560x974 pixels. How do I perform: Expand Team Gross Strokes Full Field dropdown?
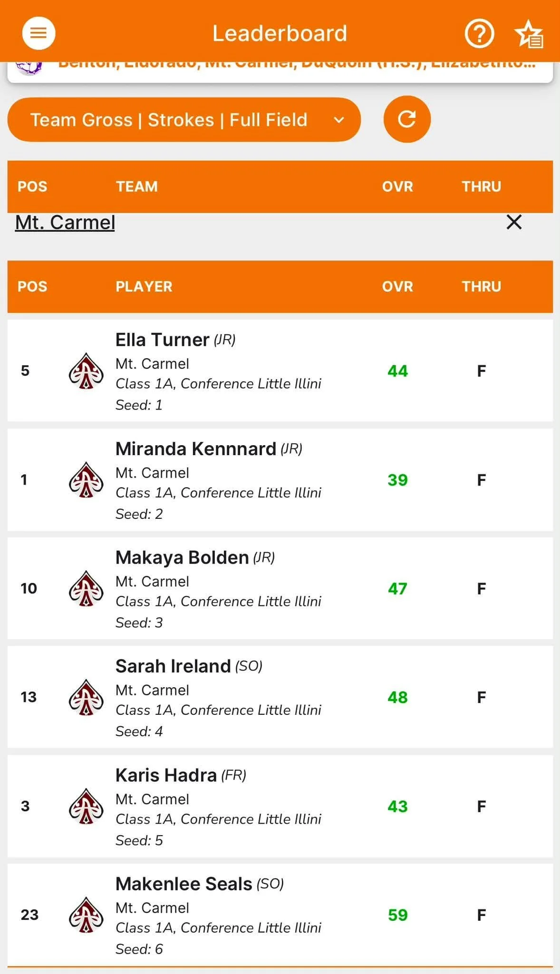coord(184,120)
